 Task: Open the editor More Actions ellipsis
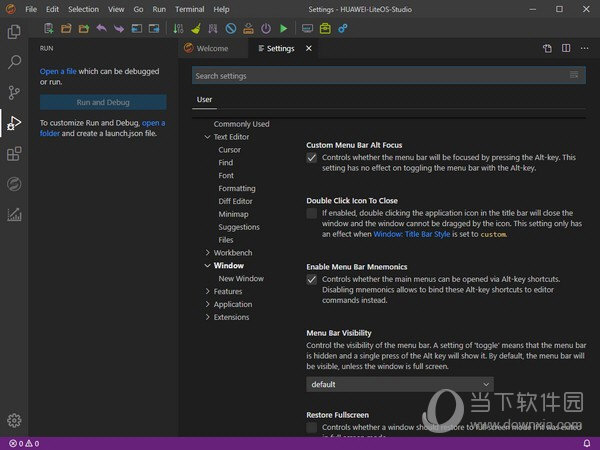(x=584, y=48)
